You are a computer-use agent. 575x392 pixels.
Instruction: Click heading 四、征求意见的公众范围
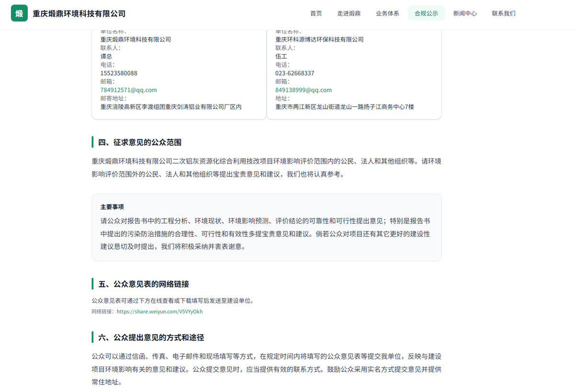click(x=139, y=142)
